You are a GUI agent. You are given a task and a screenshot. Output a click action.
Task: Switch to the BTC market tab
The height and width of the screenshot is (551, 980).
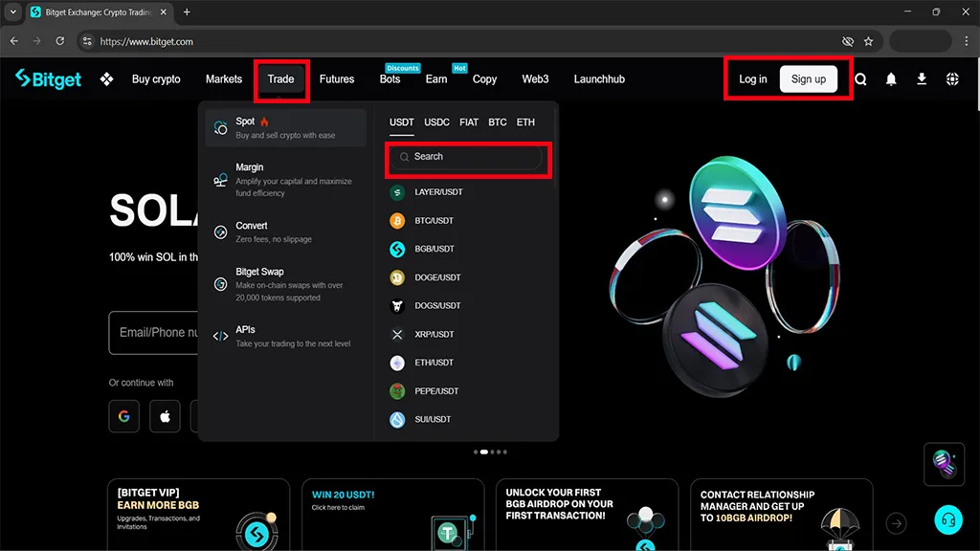tap(497, 122)
